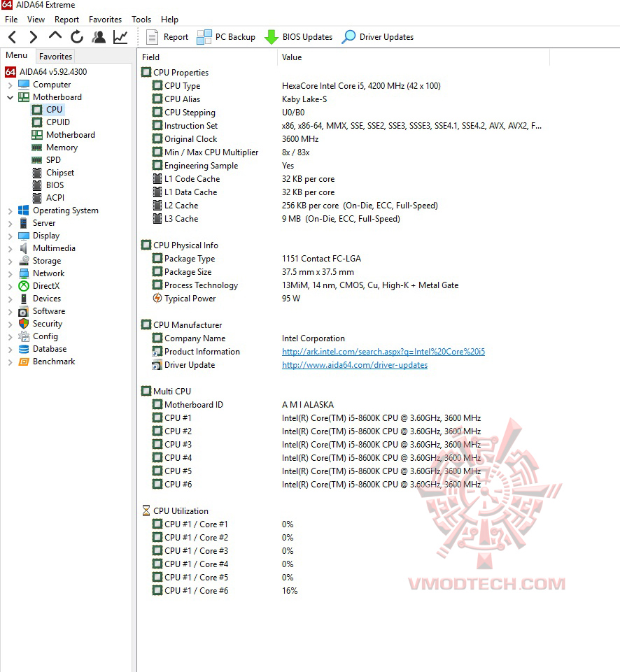Click the Database icon in tree
620x672 pixels.
click(24, 349)
